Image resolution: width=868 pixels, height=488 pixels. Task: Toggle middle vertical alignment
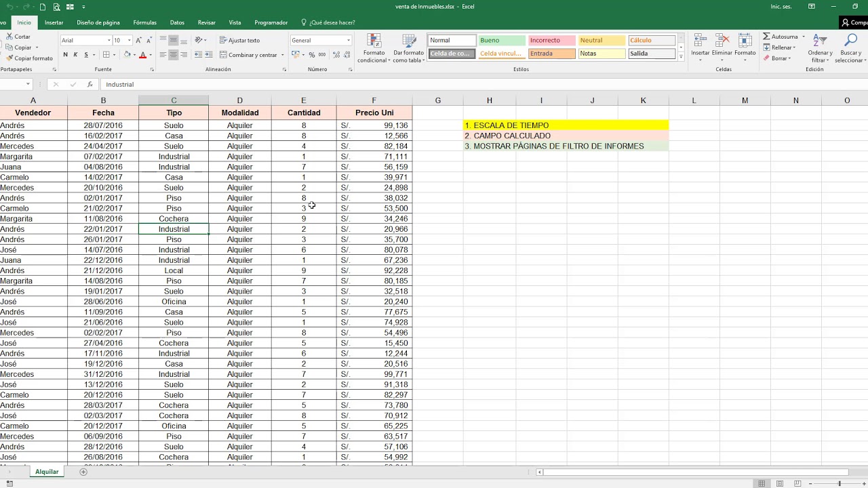(174, 40)
